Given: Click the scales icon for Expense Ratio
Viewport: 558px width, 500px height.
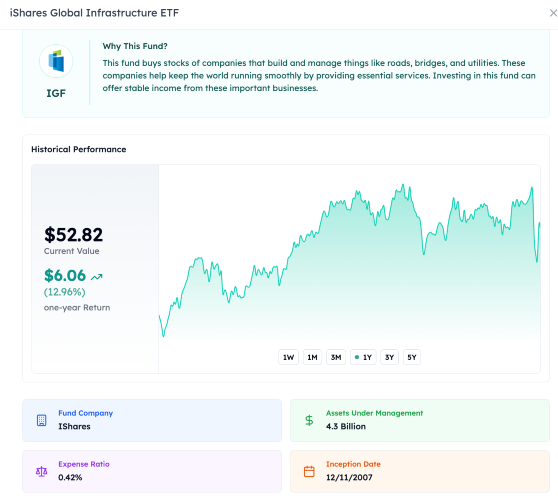Looking at the screenshot, I should click(x=42, y=472).
